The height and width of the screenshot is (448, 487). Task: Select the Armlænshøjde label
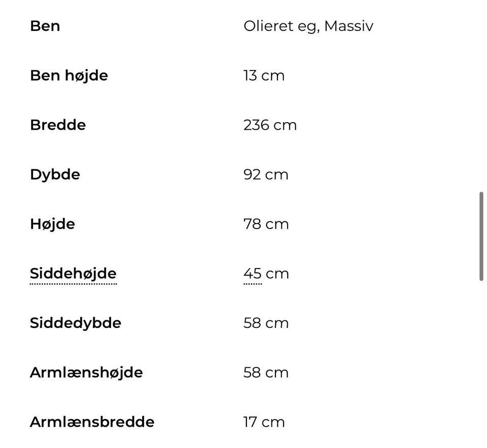click(x=86, y=372)
